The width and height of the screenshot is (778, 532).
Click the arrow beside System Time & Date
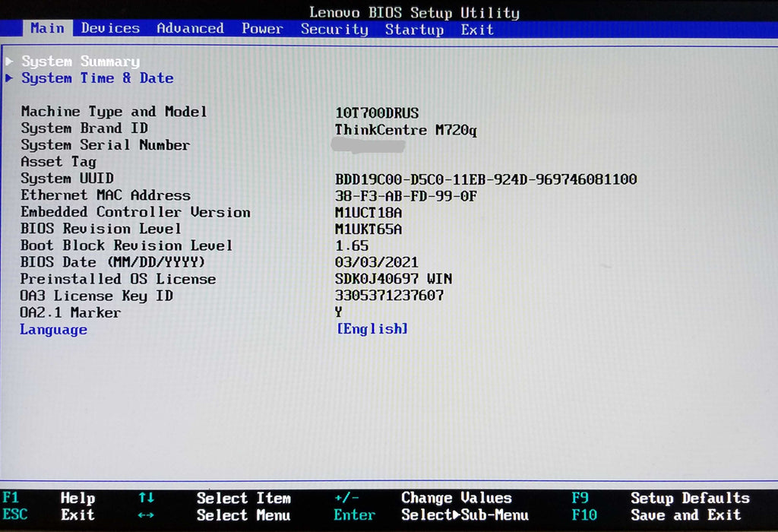tap(9, 78)
